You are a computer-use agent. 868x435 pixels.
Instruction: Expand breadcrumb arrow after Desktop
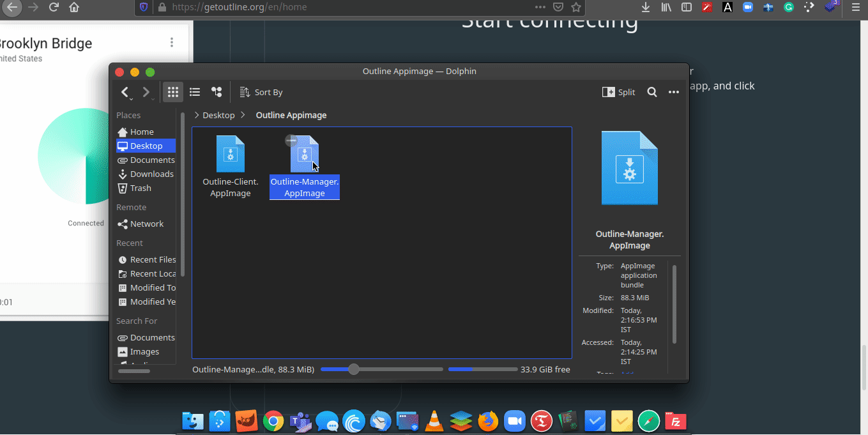tap(243, 115)
